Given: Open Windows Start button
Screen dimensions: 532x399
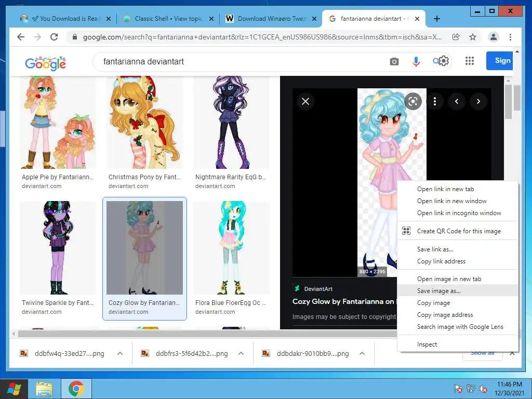Looking at the screenshot, I should coord(14,389).
